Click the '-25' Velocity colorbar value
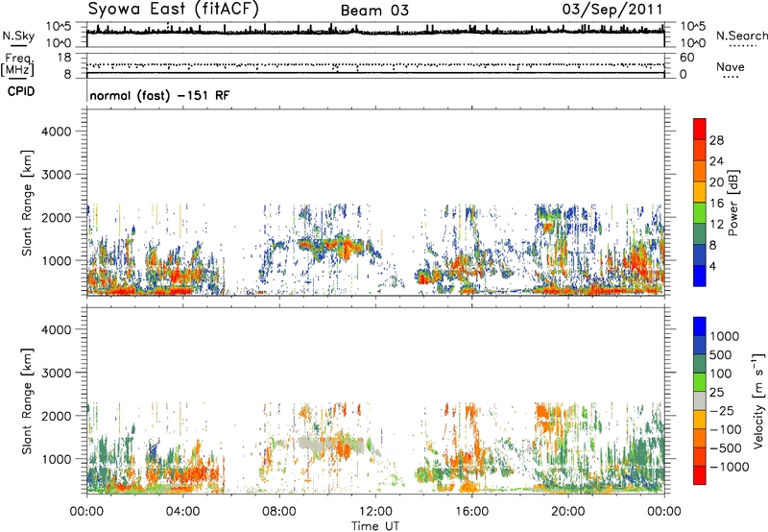This screenshot has width=768, height=532. click(722, 410)
